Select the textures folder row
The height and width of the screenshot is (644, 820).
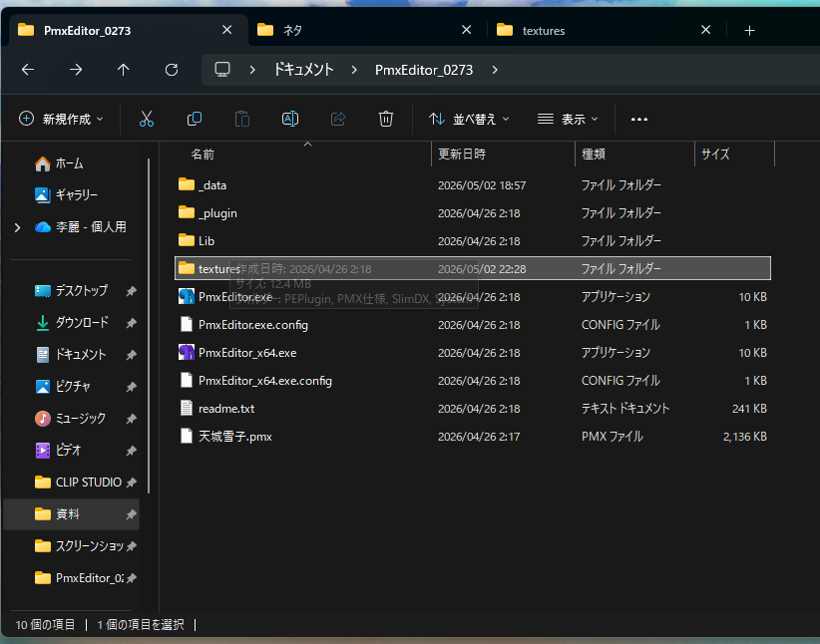point(473,269)
